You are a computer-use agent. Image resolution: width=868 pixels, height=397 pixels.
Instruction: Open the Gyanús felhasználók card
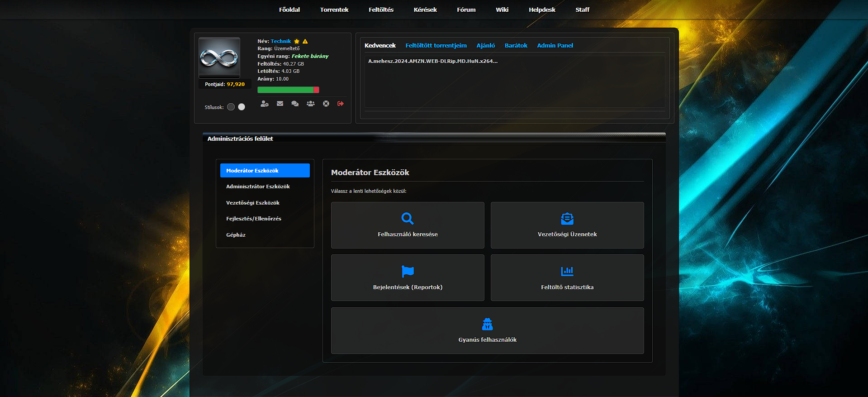pyautogui.click(x=487, y=330)
